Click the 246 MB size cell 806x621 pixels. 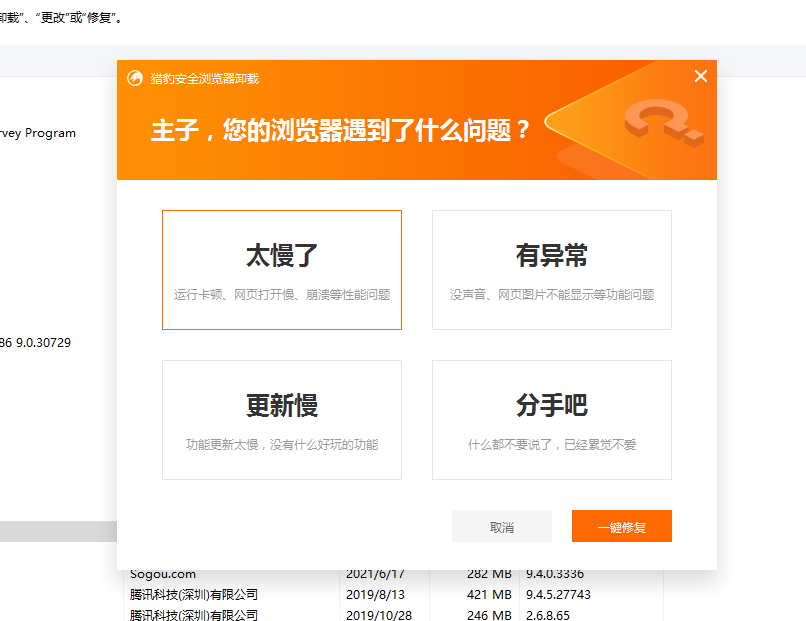489,615
